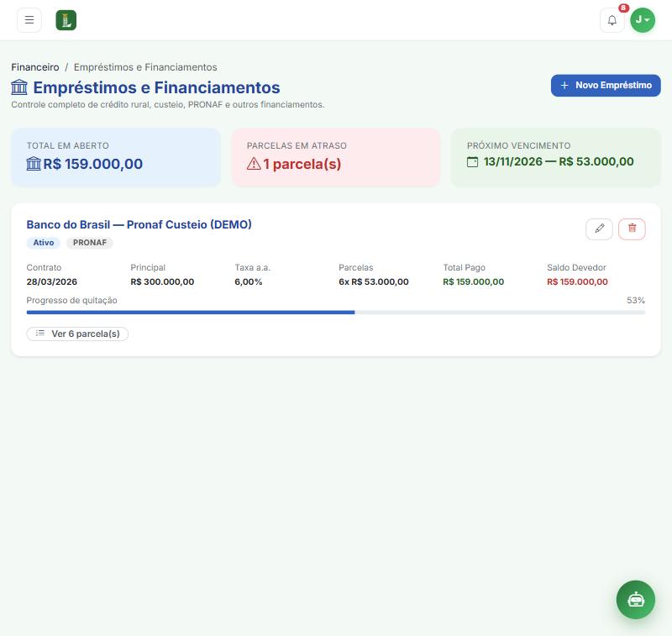Open the chatbot assistant button
Viewport: 672px width, 636px height.
click(x=636, y=600)
